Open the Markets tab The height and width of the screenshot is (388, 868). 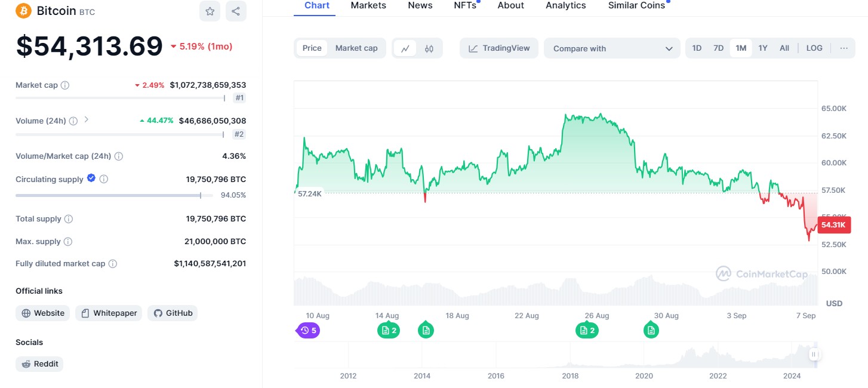[368, 6]
